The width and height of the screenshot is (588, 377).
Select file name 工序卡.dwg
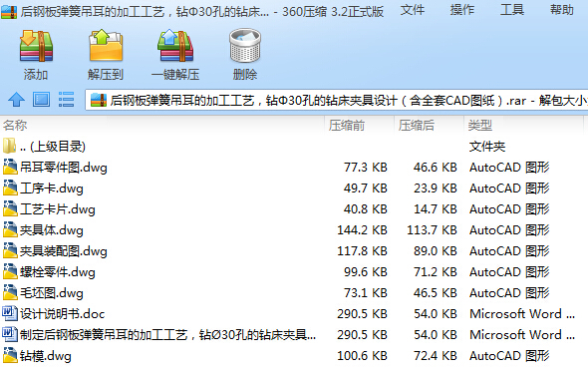pyautogui.click(x=52, y=188)
